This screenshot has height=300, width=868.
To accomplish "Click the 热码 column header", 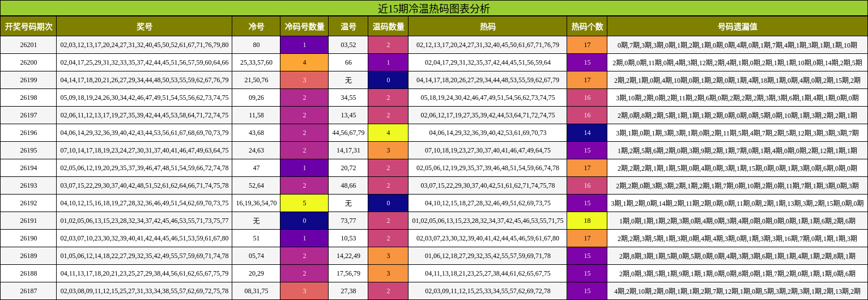I will point(488,27).
